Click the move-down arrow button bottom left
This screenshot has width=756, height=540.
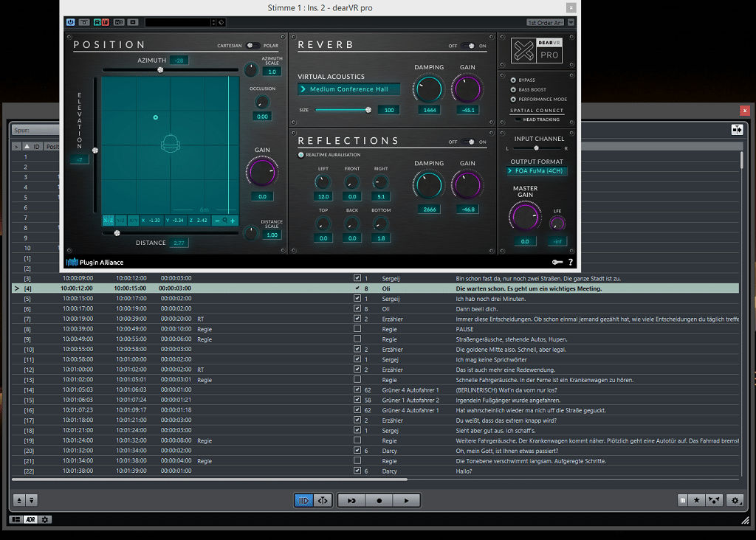[31, 500]
